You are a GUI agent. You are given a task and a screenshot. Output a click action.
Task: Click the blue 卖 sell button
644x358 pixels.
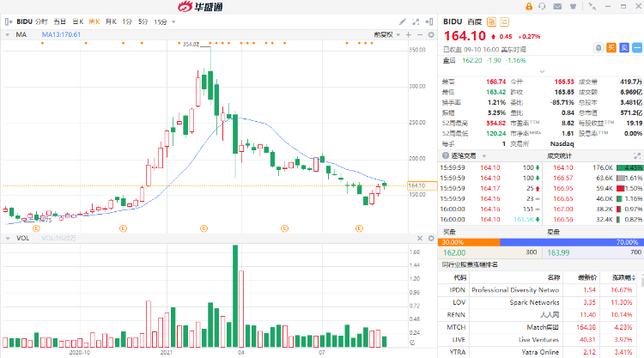(623, 47)
